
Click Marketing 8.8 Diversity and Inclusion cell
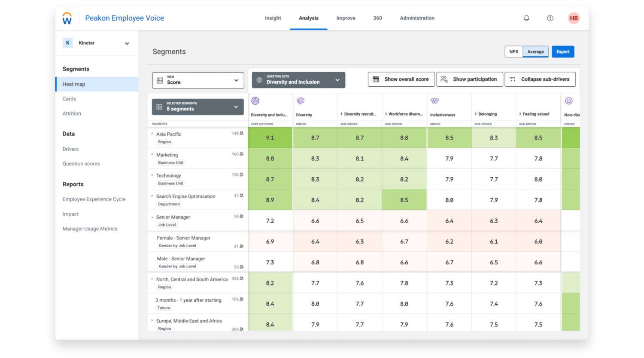coord(270,158)
